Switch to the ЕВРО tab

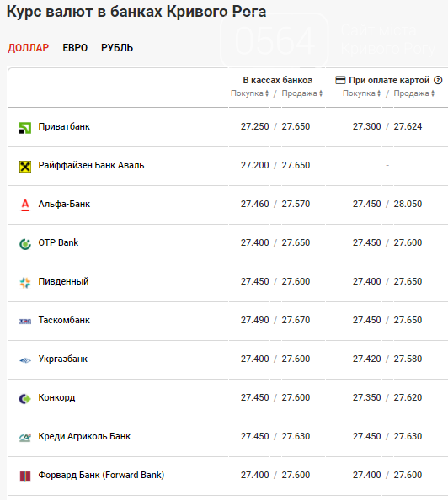click(x=75, y=48)
